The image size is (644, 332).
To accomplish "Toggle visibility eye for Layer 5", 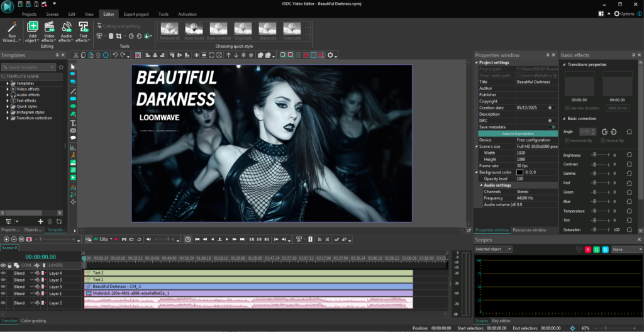I will pos(3,286).
